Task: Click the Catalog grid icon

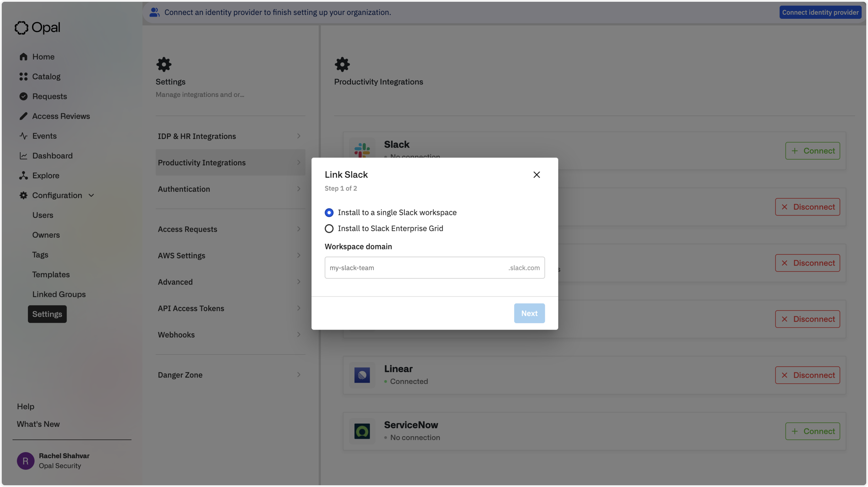Action: [x=23, y=77]
